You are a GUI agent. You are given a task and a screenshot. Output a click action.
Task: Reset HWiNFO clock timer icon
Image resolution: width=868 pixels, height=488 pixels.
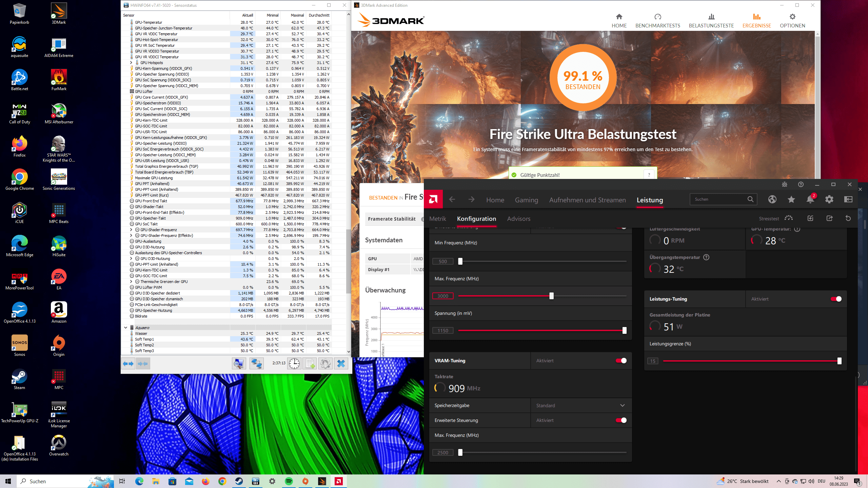pyautogui.click(x=294, y=364)
